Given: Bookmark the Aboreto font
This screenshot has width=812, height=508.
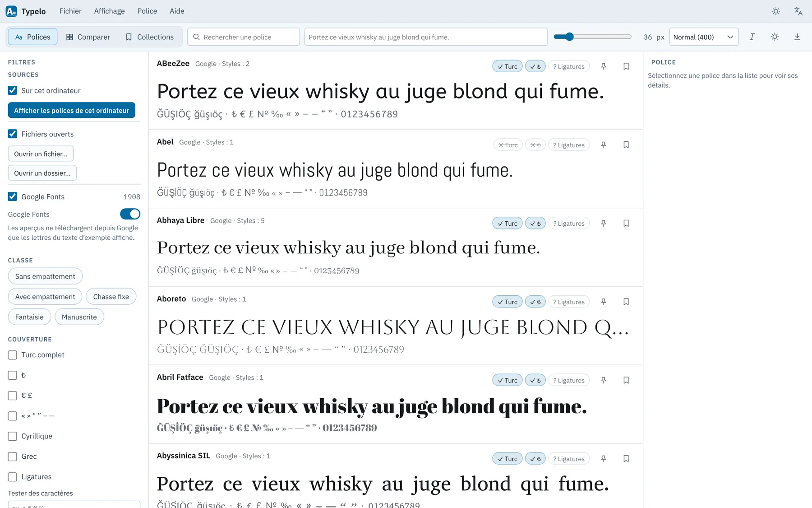Looking at the screenshot, I should pos(626,302).
